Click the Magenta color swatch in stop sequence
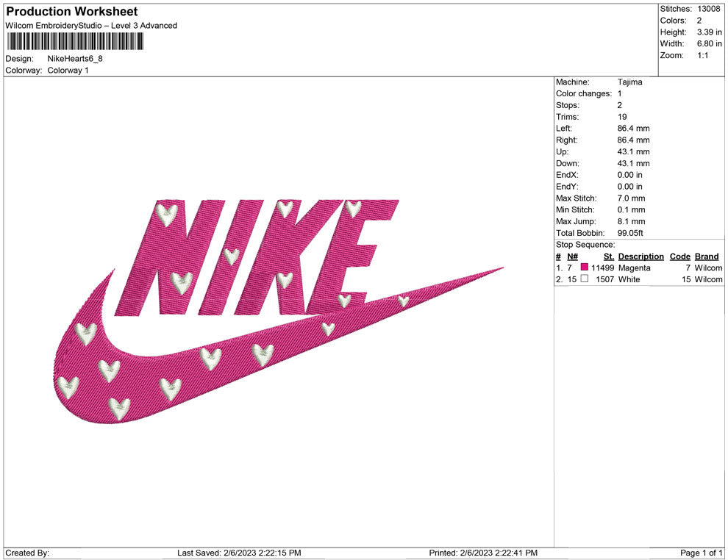Screen dimensions: 728x560 pyautogui.click(x=585, y=268)
